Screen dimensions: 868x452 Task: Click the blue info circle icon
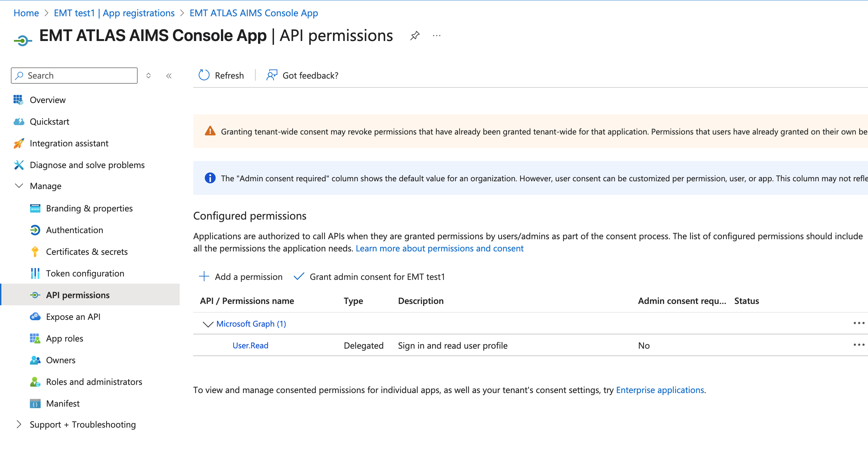tap(210, 178)
